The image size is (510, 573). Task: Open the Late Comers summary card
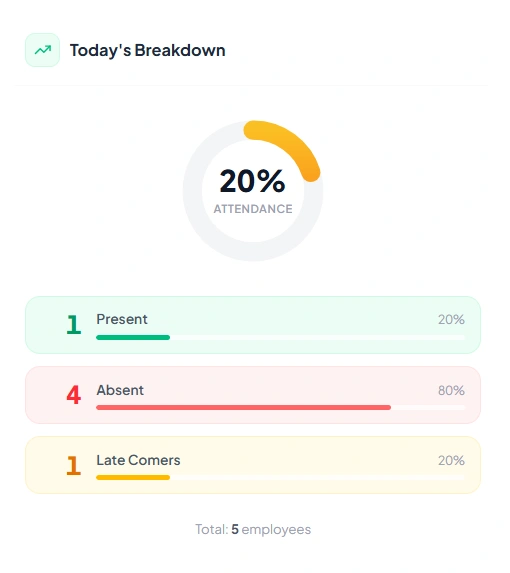[x=253, y=465]
